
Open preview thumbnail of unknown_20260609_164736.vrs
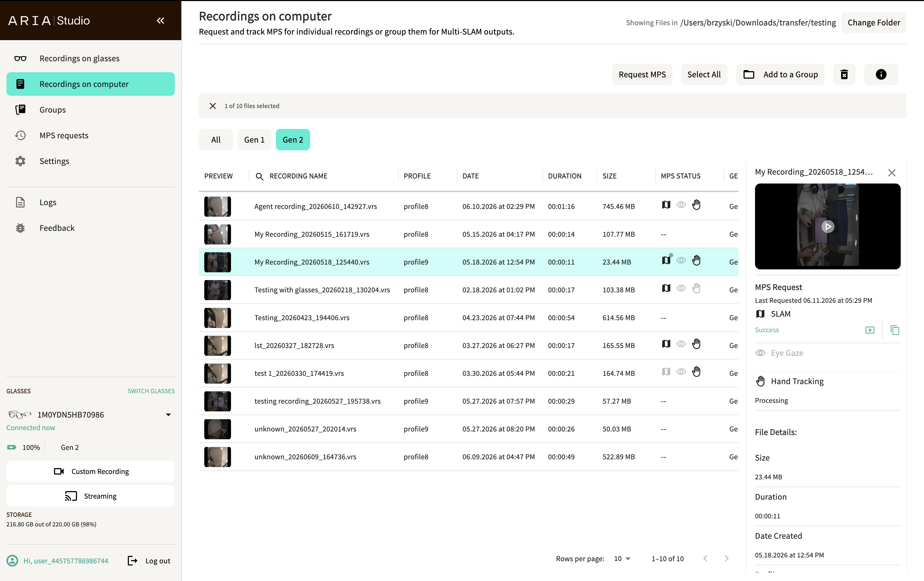coord(218,457)
